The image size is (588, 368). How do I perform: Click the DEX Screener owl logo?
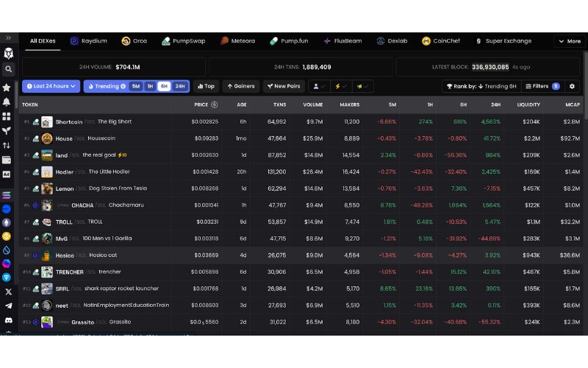[x=8, y=53]
